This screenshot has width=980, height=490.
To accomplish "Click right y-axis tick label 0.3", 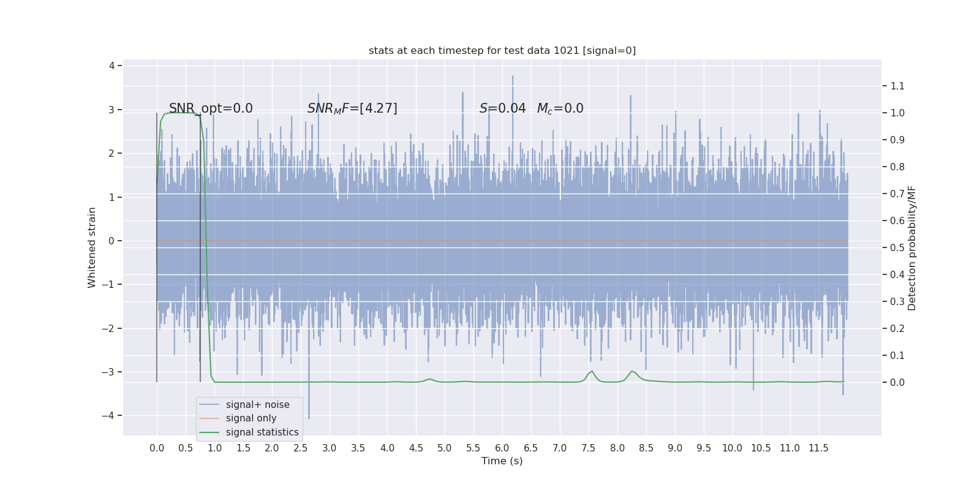I will click(x=897, y=301).
